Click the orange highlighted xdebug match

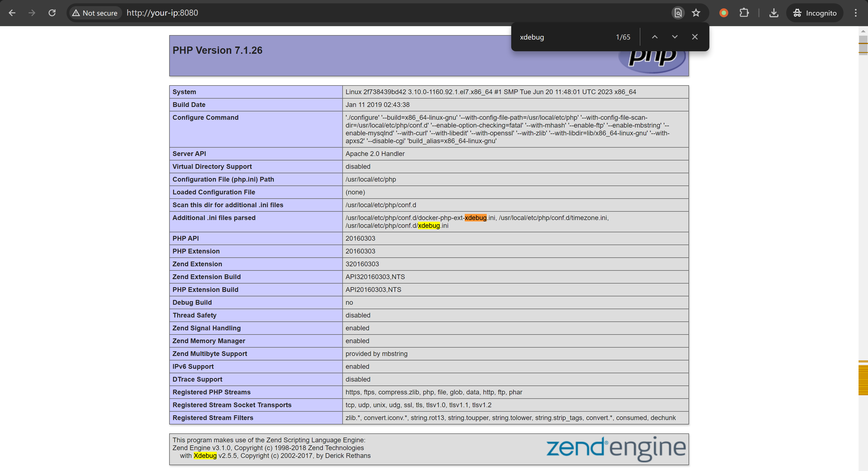tap(475, 218)
